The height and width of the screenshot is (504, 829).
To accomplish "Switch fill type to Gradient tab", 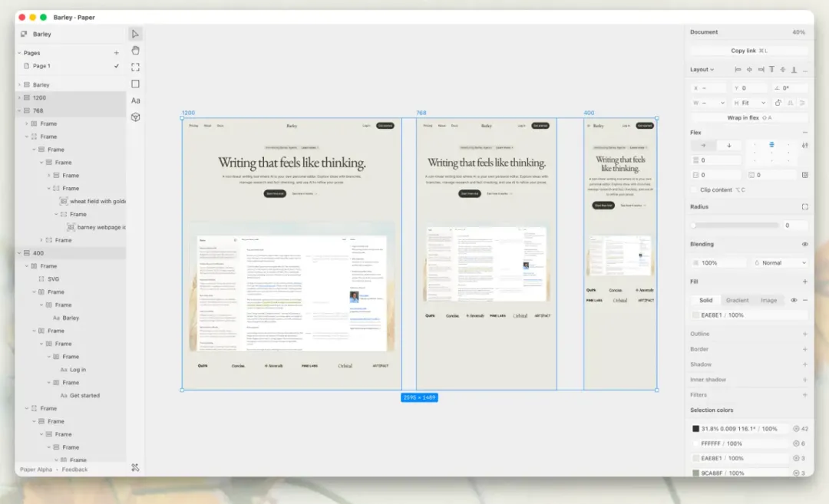I will (x=737, y=301).
